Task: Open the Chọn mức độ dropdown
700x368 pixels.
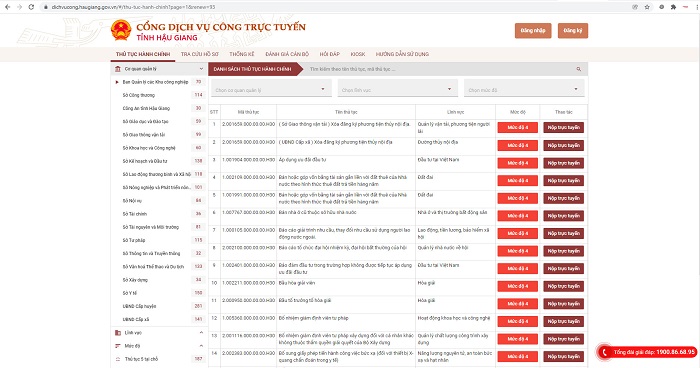Action: 524,89
